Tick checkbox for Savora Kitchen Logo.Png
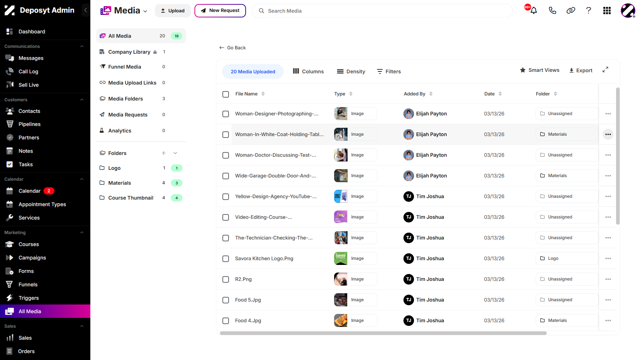The image size is (644, 360). pos(226,259)
